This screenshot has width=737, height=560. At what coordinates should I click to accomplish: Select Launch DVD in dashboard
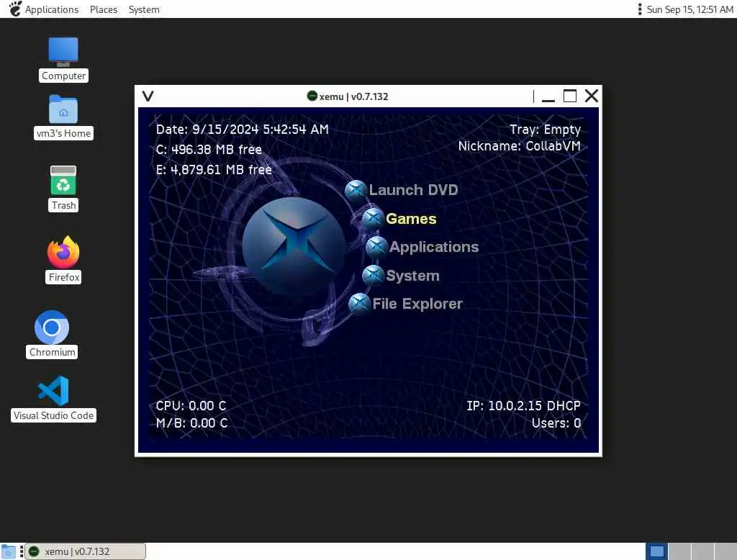click(413, 190)
